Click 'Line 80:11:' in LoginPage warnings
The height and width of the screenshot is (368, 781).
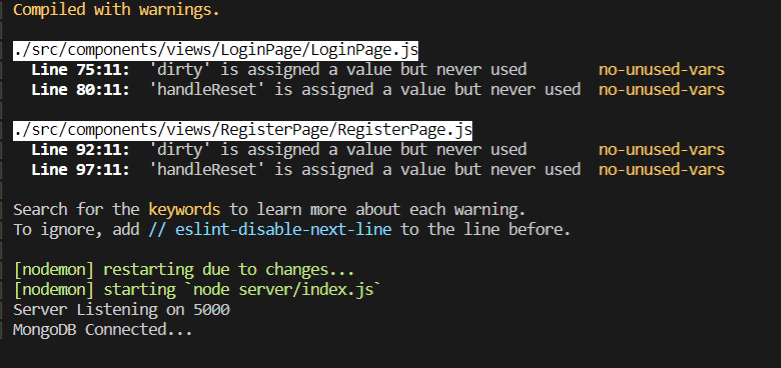[80, 90]
